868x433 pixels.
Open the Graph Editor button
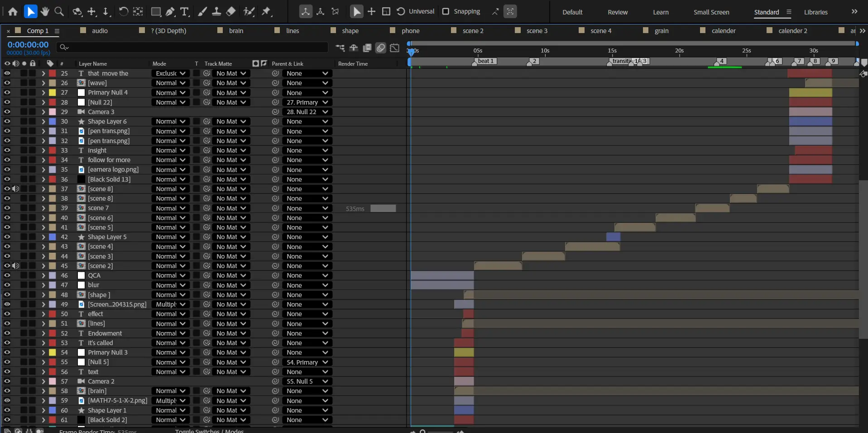coord(395,48)
